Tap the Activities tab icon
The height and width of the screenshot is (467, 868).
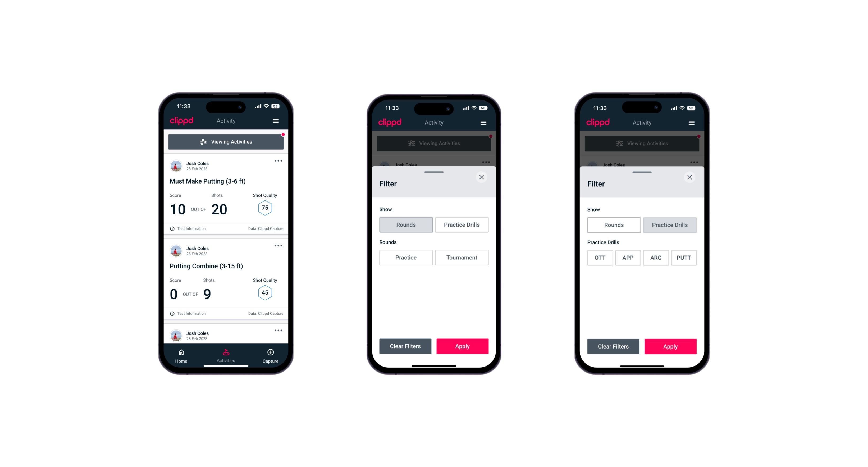point(226,352)
